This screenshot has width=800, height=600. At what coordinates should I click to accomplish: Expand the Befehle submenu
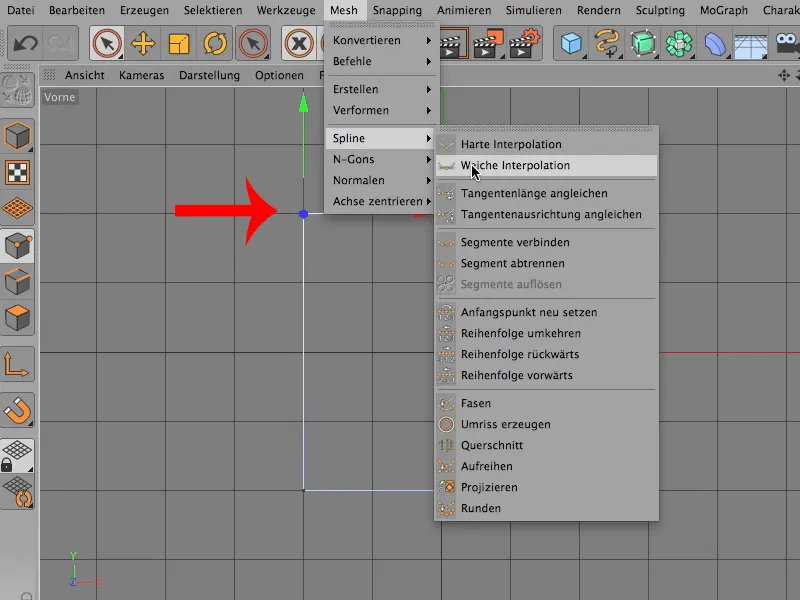(x=382, y=61)
